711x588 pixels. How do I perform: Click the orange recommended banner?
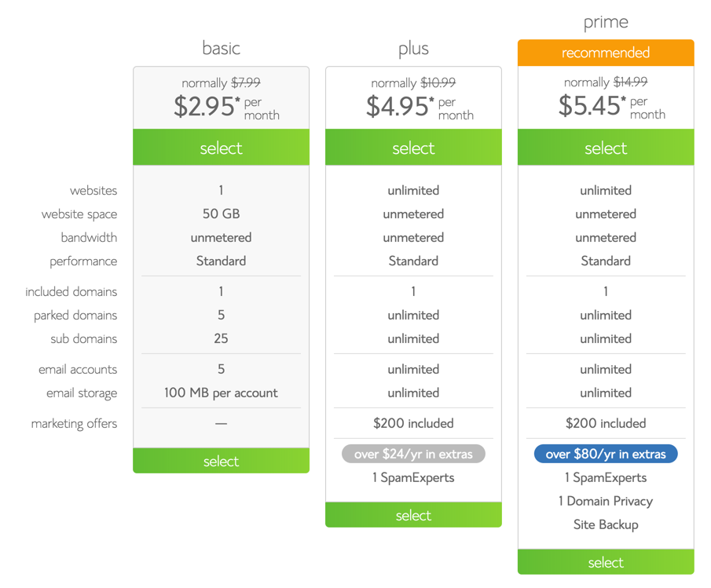point(606,53)
